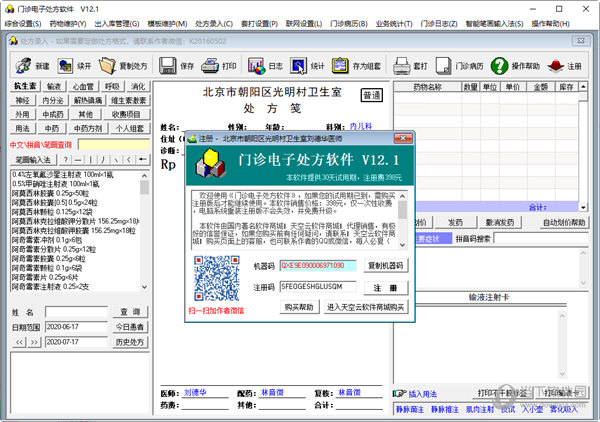Select the 心血管 drug category
Image resolution: width=600 pixels, height=422 pixels.
[x=83, y=86]
